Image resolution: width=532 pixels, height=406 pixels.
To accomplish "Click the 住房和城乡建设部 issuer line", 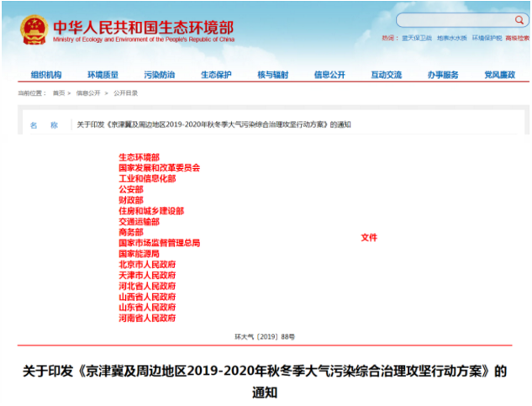I will 151,211.
